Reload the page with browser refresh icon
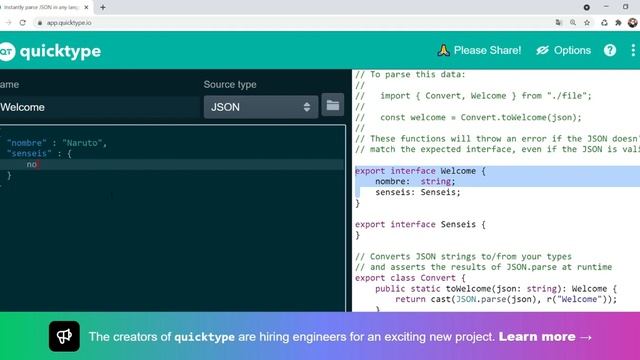640x360 pixels. tap(23, 23)
